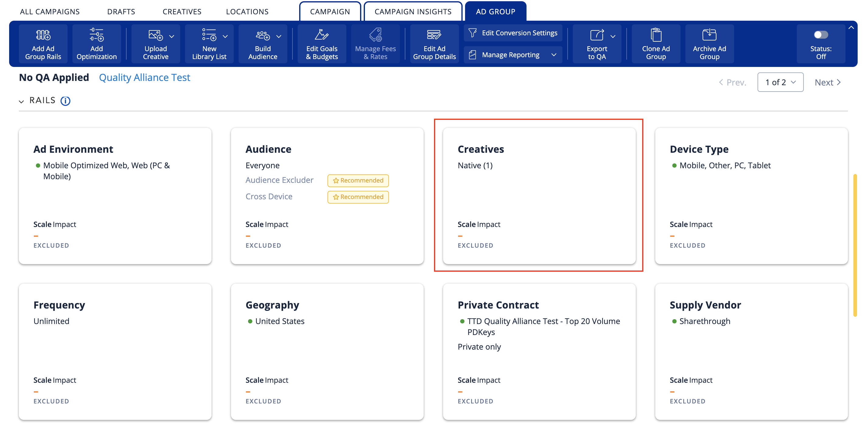
Task: Click the Archive Ad Group icon
Action: (709, 34)
